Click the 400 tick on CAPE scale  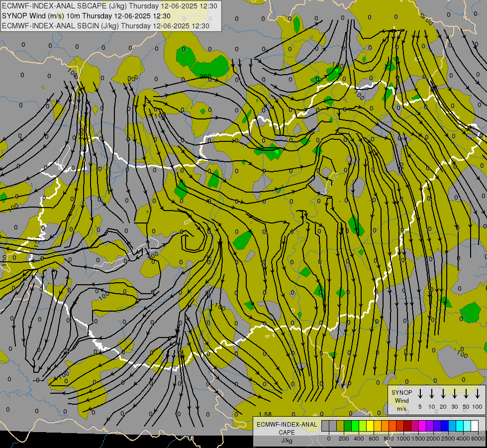(x=359, y=439)
